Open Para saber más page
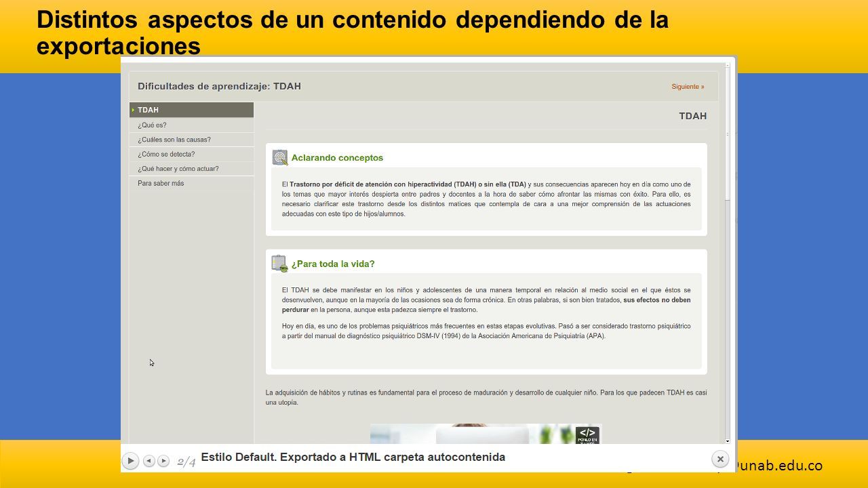The image size is (868, 488). tap(191, 183)
